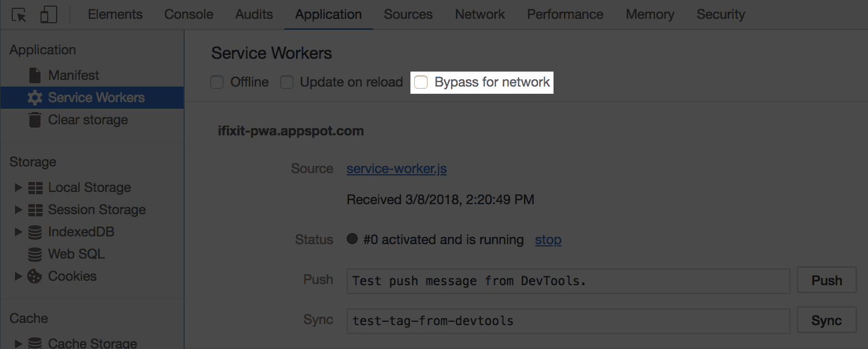Click the Clear storage trash icon

pyautogui.click(x=33, y=119)
